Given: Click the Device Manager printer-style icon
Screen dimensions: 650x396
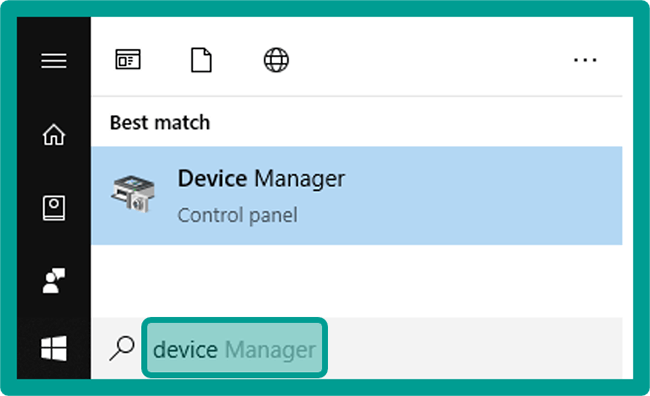Looking at the screenshot, I should click(133, 194).
